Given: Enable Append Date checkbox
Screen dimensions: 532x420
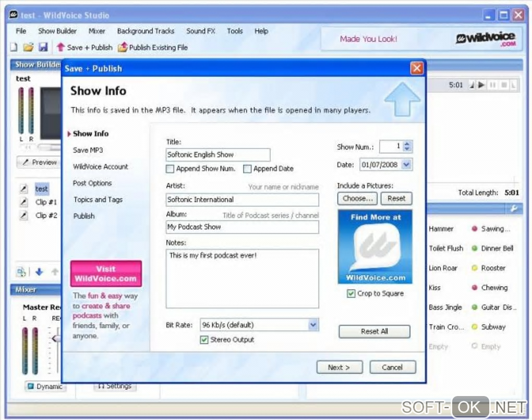Looking at the screenshot, I should tap(247, 168).
